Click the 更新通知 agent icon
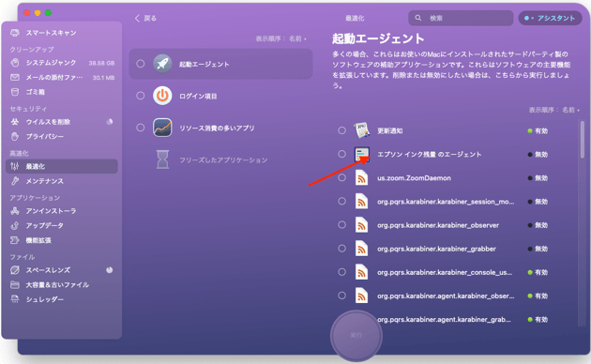 (x=361, y=130)
